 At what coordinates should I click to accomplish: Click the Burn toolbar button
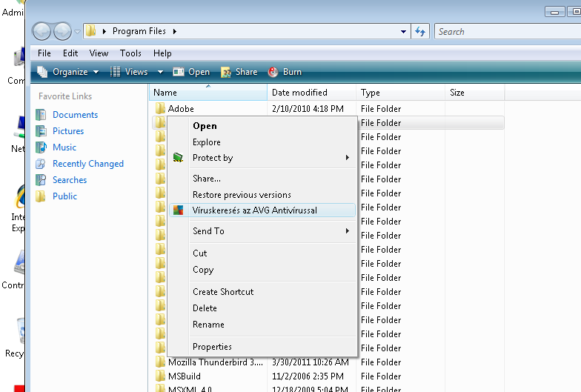coord(285,72)
